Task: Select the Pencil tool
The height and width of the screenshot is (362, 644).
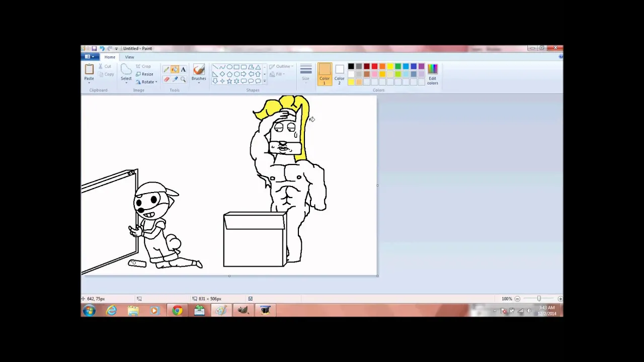Action: point(166,69)
